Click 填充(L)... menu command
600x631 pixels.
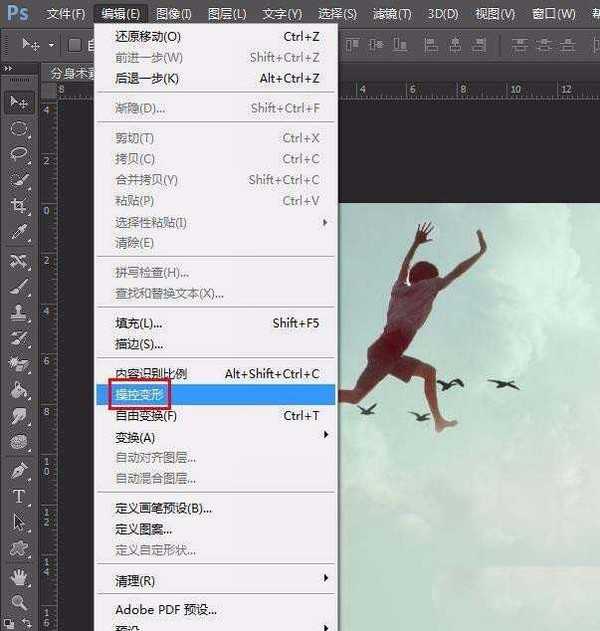pos(139,323)
